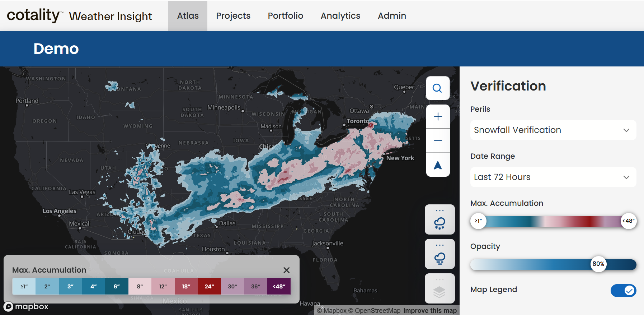
Task: Click the ≥1" minimum accumulation slider handle
Action: point(478,221)
